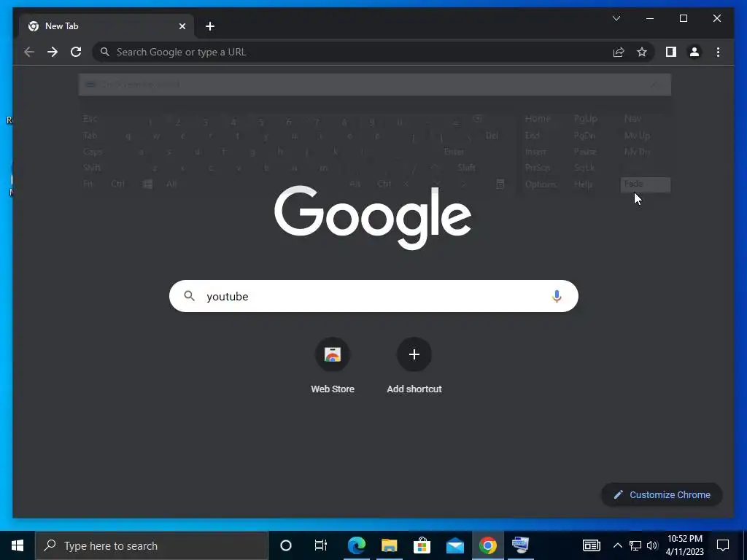Viewport: 747px width, 560px height.
Task: Click the Home key on the on-screen keyboard
Action: pyautogui.click(x=538, y=119)
